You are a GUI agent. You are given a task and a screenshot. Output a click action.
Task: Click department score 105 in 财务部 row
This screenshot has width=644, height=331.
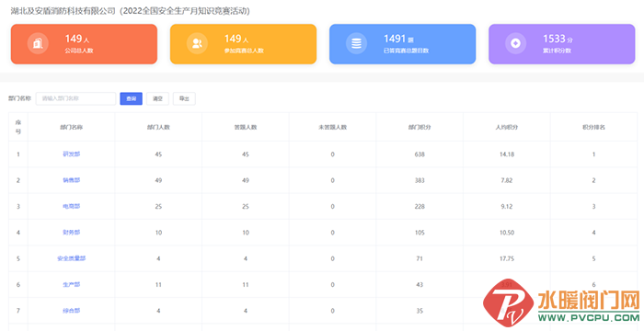420,233
